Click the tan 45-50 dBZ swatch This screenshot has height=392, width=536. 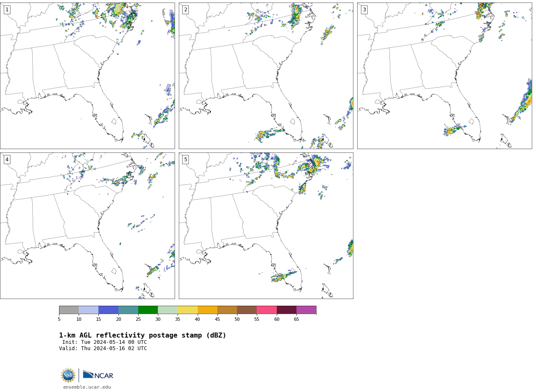pyautogui.click(x=227, y=310)
